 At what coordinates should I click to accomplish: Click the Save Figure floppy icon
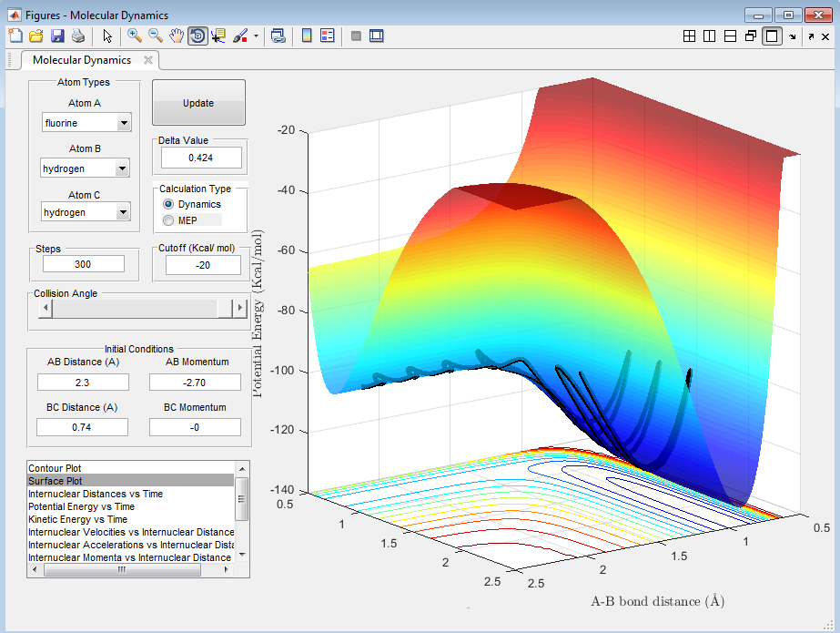coord(57,36)
